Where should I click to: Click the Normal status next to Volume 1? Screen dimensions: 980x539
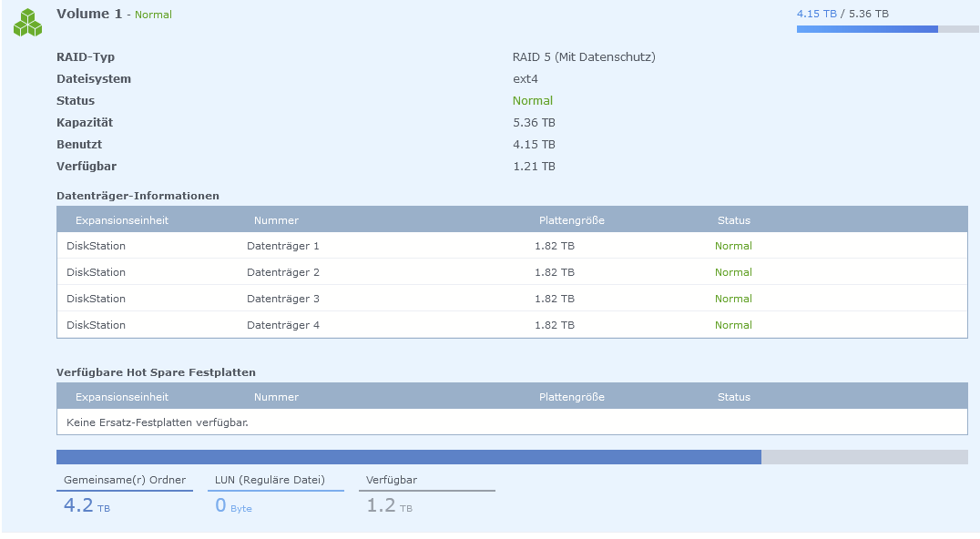[153, 15]
